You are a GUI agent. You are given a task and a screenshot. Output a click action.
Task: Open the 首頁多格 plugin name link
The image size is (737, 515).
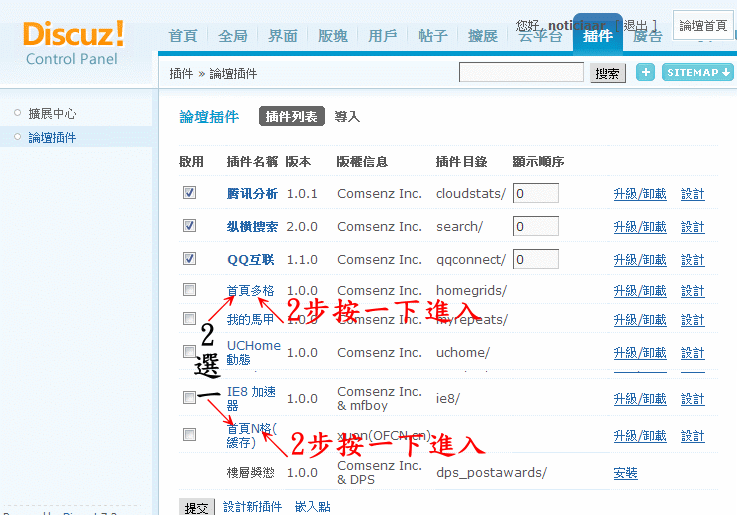(251, 290)
